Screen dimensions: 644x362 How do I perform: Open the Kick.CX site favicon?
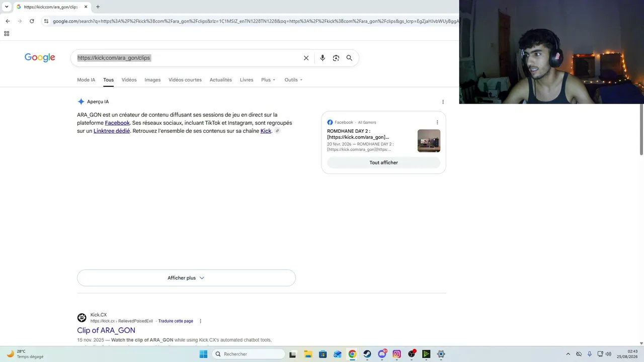click(x=82, y=318)
